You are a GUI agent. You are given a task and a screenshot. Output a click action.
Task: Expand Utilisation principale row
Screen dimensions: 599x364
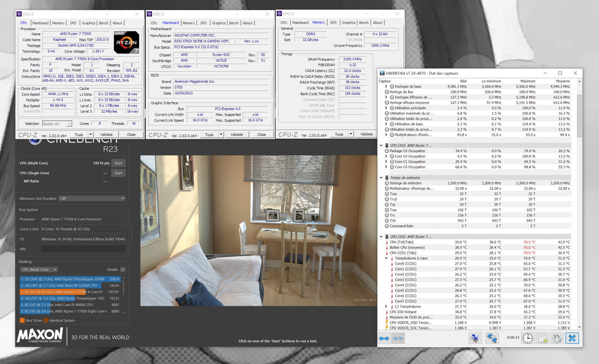click(386, 108)
